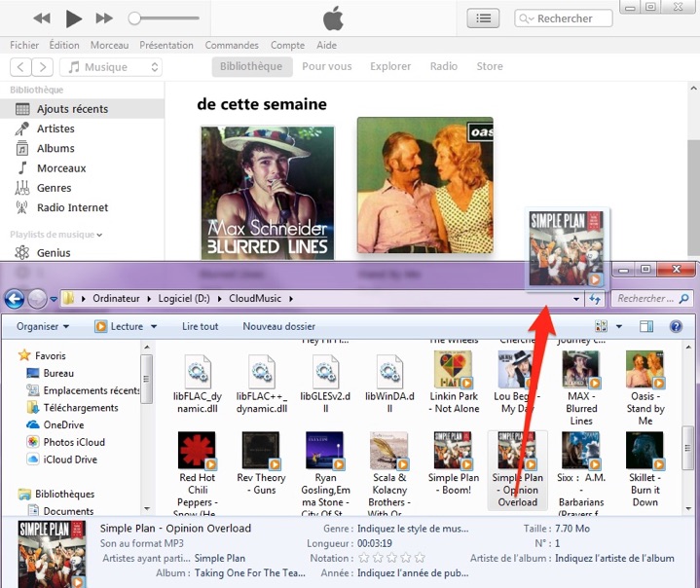Click the Lire tout button
This screenshot has width=700, height=588.
(200, 326)
